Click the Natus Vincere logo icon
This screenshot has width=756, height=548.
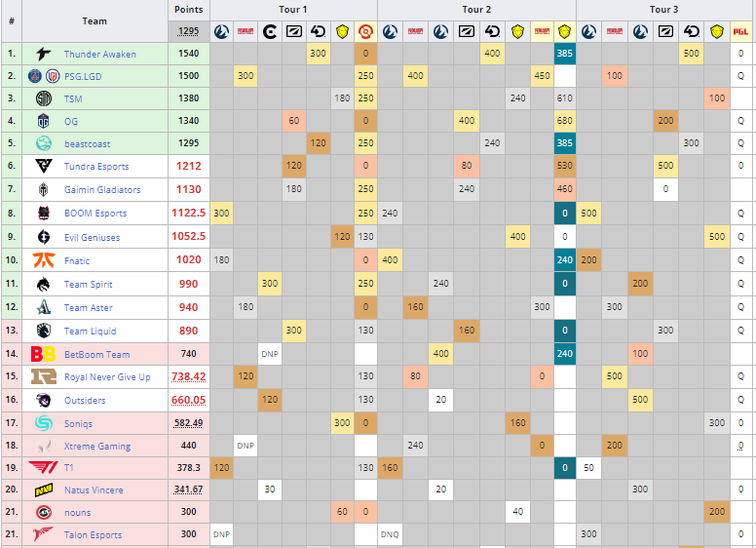pos(44,489)
